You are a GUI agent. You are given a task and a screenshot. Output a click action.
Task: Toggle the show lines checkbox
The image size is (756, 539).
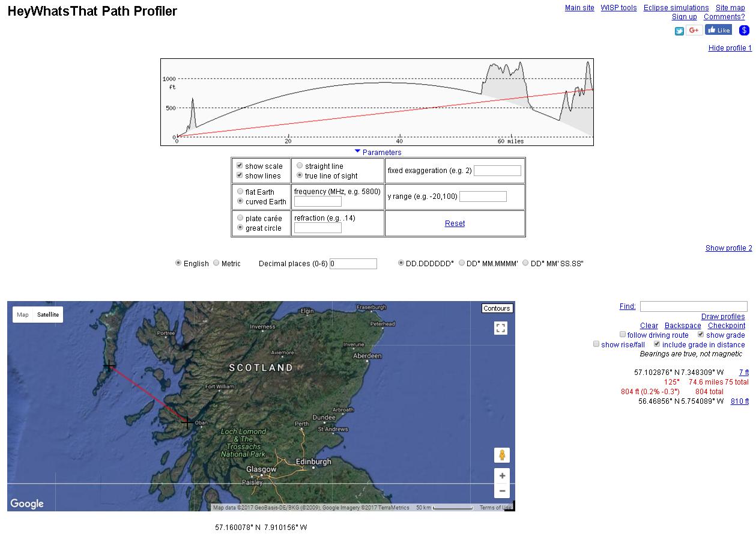coord(240,175)
